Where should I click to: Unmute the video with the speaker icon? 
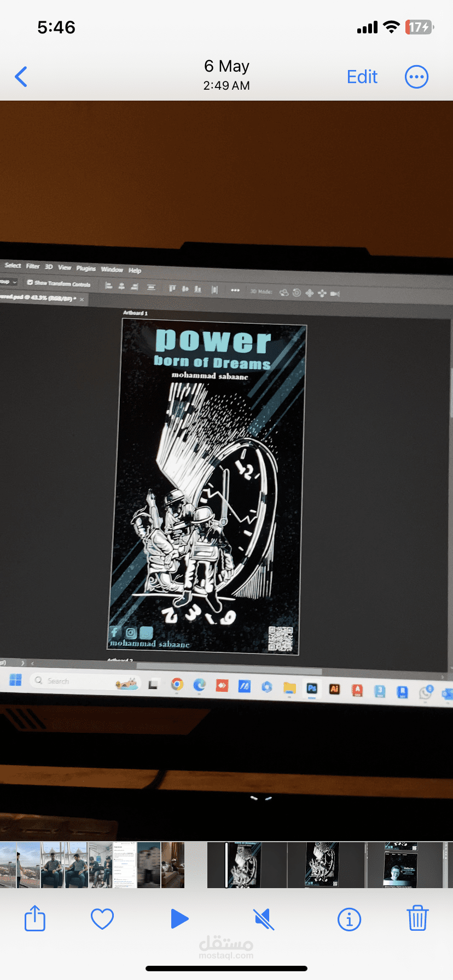[264, 919]
